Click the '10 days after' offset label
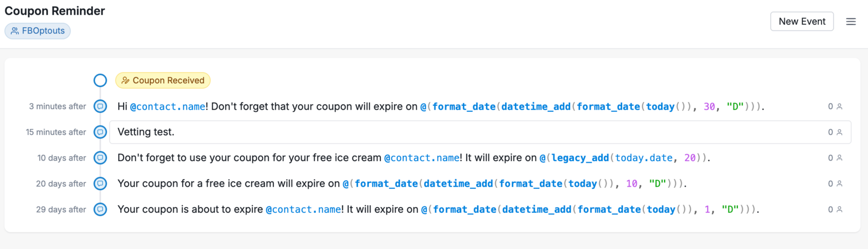868x249 pixels. [x=62, y=158]
